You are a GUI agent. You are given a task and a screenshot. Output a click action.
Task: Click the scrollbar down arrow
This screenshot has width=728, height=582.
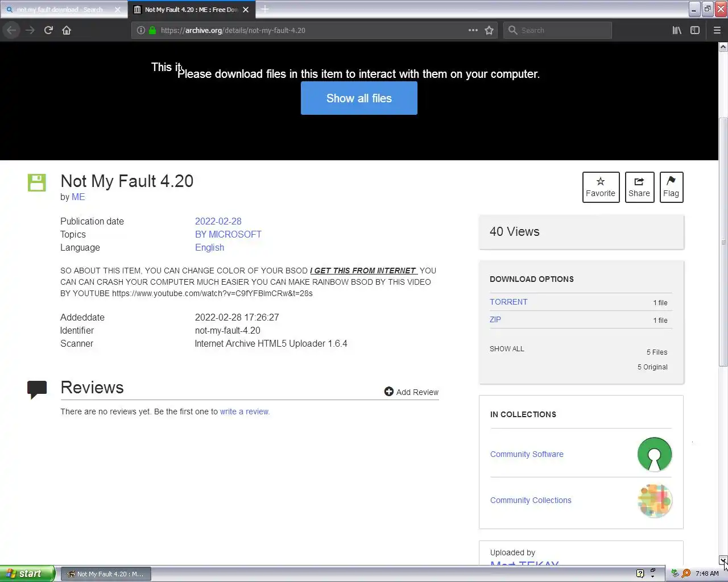[x=723, y=560]
